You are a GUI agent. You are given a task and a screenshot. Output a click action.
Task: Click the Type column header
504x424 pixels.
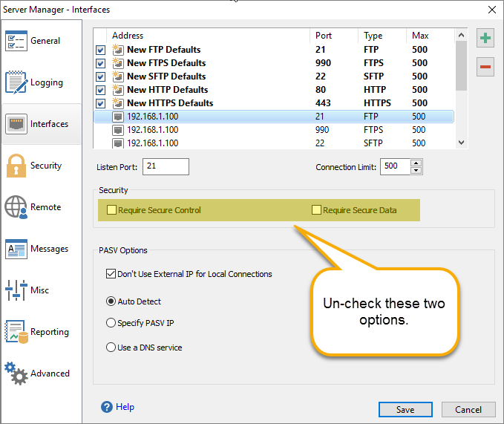click(382, 36)
